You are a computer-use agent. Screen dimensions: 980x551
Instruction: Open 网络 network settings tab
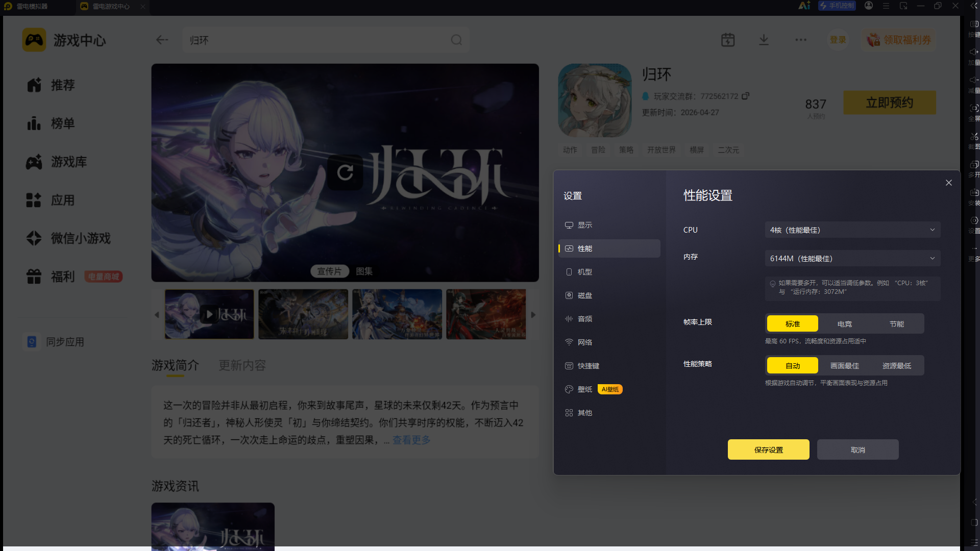click(x=609, y=342)
